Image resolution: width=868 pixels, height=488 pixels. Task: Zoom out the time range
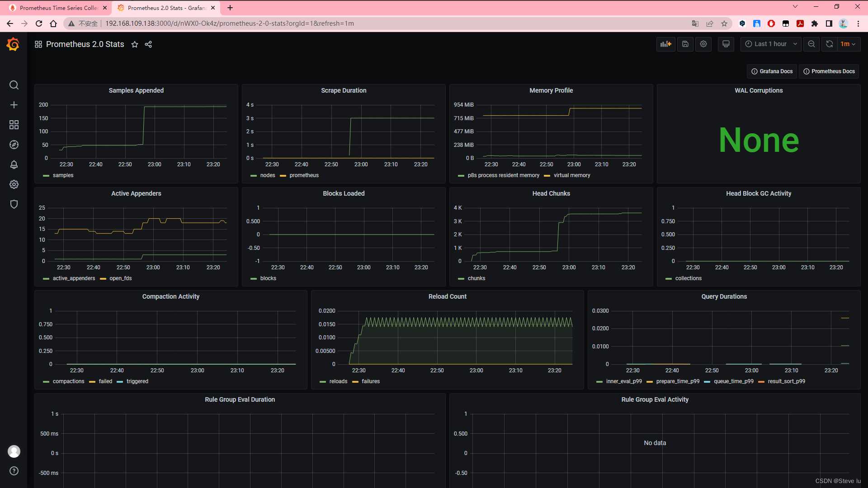(x=811, y=44)
